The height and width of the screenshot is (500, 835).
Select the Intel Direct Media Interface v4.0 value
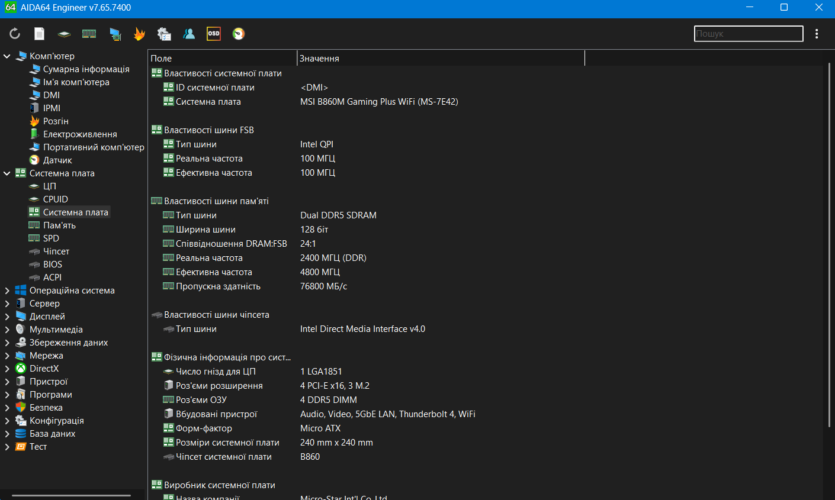362,329
